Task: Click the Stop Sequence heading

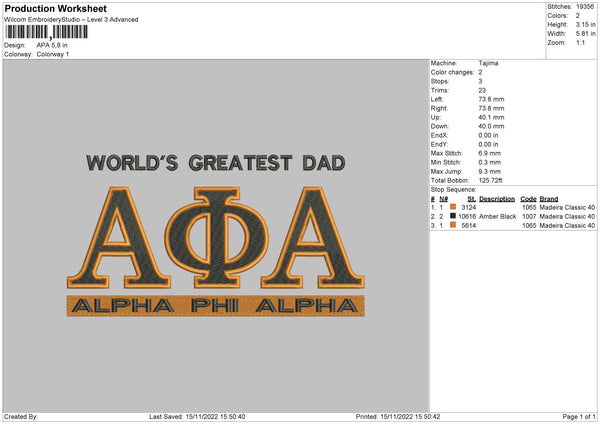Action: [453, 189]
